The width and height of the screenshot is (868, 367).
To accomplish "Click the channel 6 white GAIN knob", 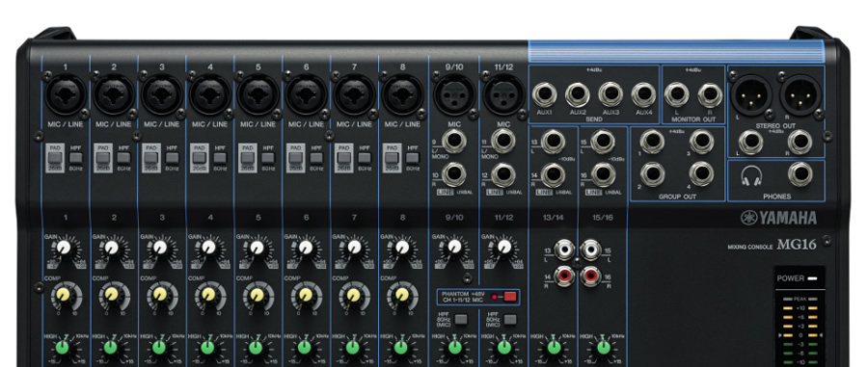I will pyautogui.click(x=305, y=247).
